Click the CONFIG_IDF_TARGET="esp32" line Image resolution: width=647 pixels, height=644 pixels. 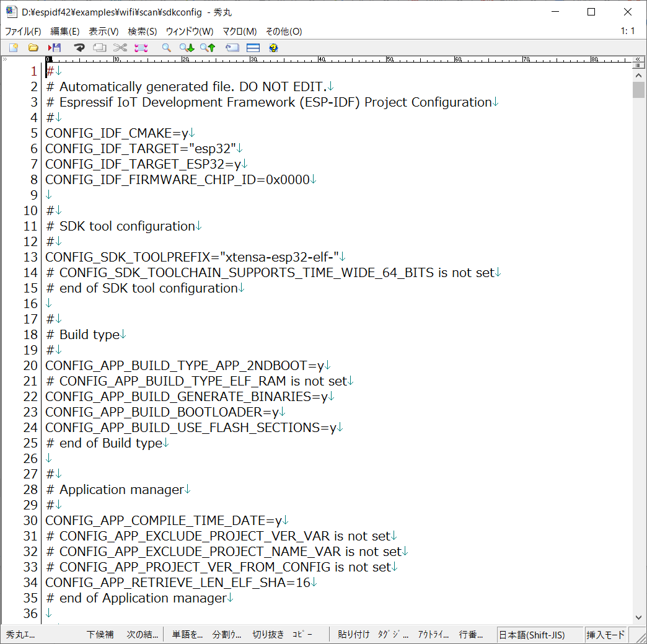click(141, 149)
